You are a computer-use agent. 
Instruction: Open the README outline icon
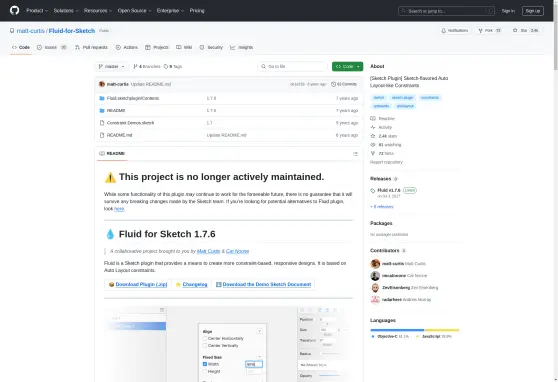point(355,154)
